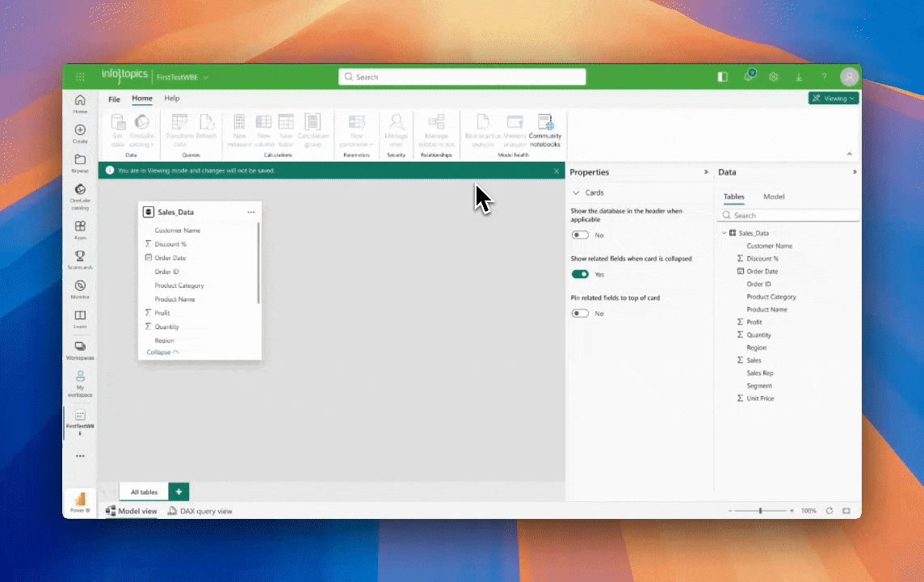This screenshot has height=582, width=924.
Task: Open the notifications bell icon
Action: [x=749, y=77]
